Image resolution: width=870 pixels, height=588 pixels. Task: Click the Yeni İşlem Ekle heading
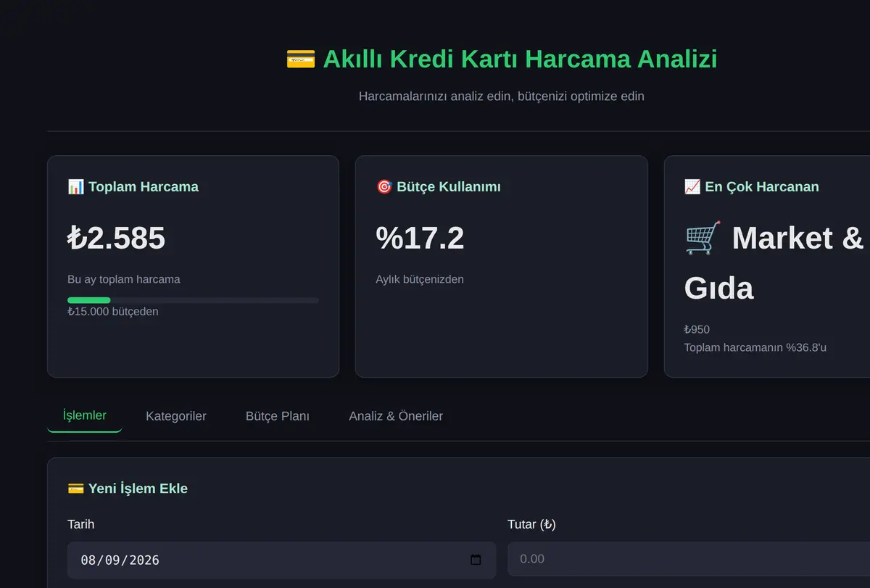pyautogui.click(x=138, y=489)
